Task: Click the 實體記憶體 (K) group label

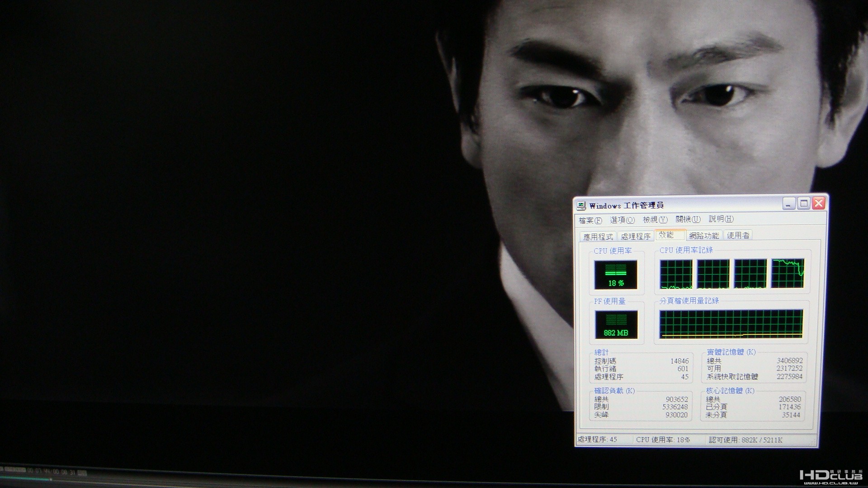Action: pos(731,352)
